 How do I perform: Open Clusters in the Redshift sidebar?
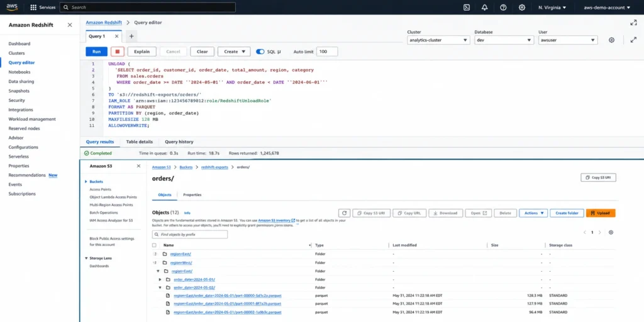coord(16,53)
